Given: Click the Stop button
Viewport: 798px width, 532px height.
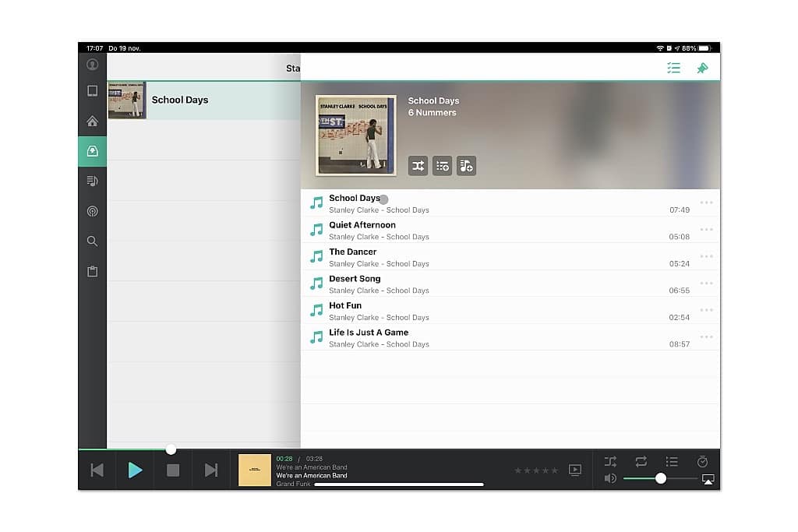Looking at the screenshot, I should pyautogui.click(x=173, y=470).
